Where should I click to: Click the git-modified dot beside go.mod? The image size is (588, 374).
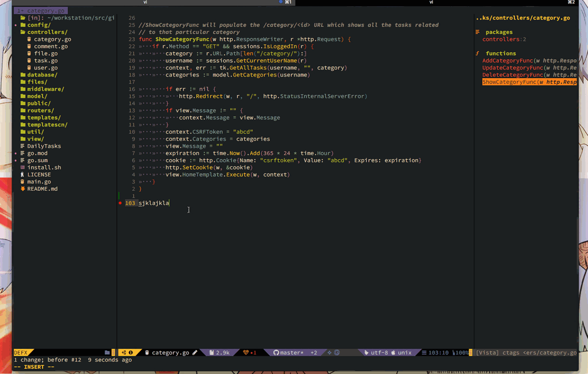16,153
